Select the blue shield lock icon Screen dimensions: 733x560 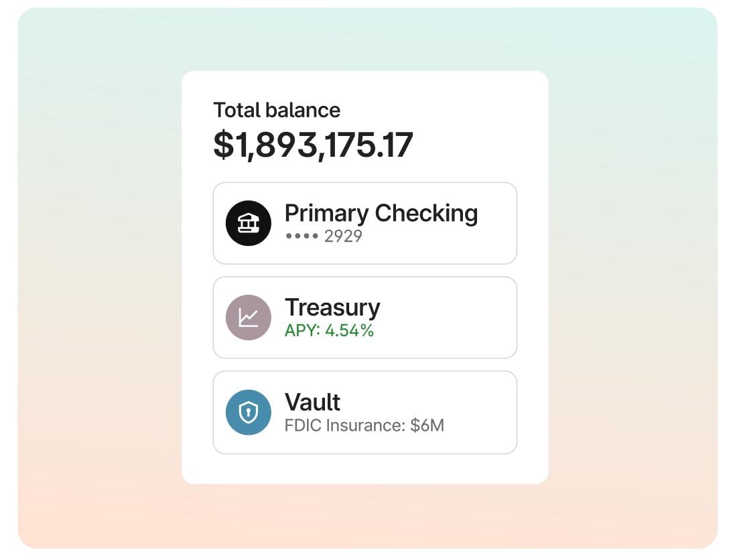(249, 411)
